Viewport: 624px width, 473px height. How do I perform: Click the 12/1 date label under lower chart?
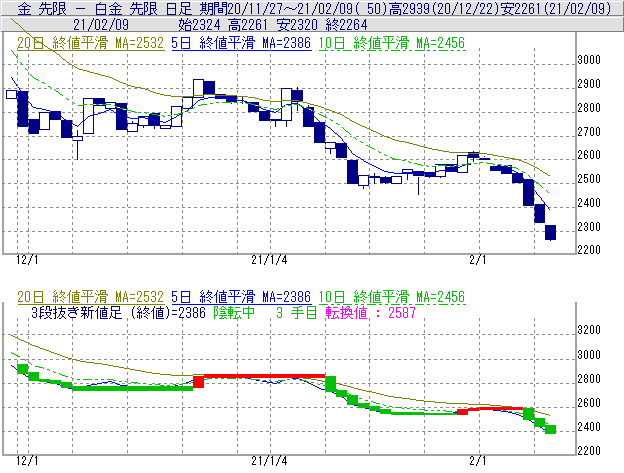click(x=27, y=461)
